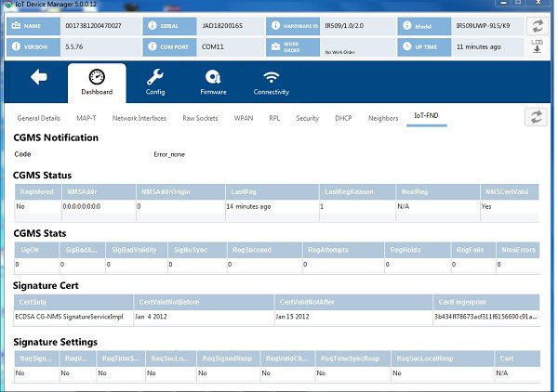Click the LOG download icon
Viewport: 558px width, 392px height.
pyautogui.click(x=537, y=46)
